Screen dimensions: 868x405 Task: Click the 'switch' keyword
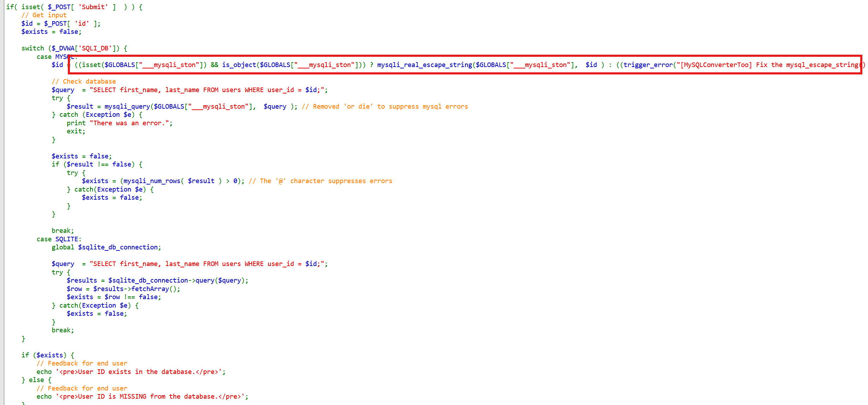point(32,48)
